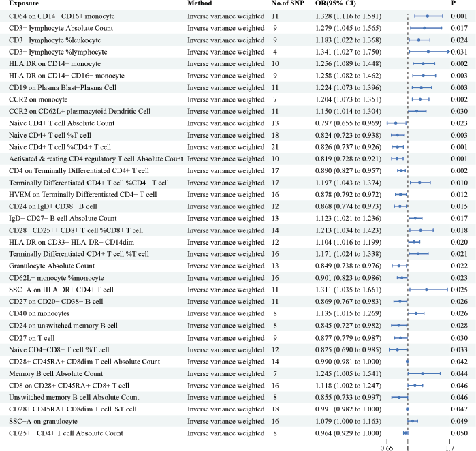Click 'CD4 on Terminally Differentiated CD4+ T cell'
This screenshot has width=476, height=451.
click(x=79, y=171)
